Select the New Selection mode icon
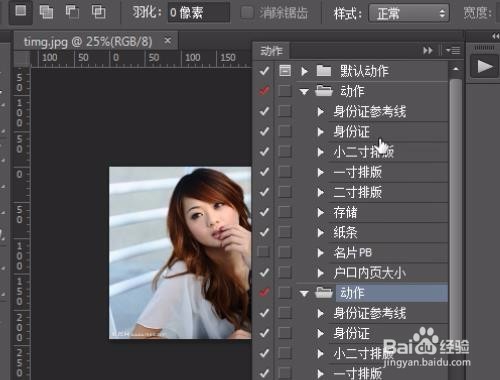The image size is (500, 380). 21,11
